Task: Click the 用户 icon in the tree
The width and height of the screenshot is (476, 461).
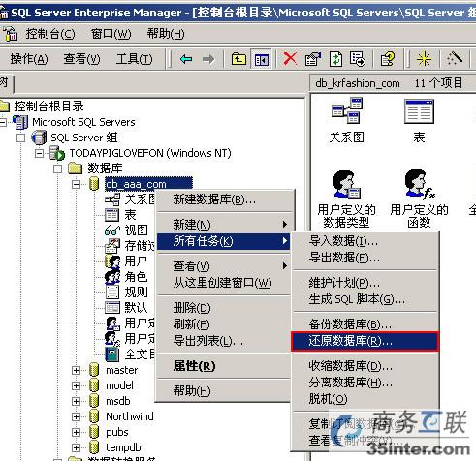Action: click(x=112, y=261)
